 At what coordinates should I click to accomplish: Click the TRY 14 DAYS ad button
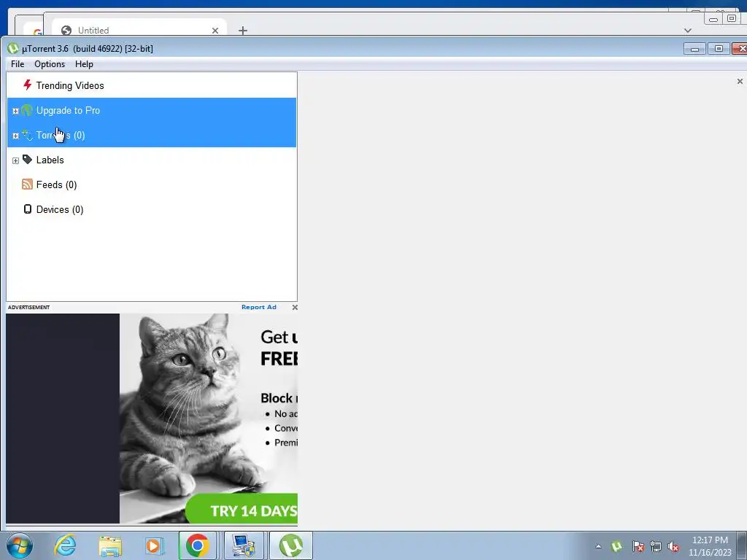[x=242, y=510]
